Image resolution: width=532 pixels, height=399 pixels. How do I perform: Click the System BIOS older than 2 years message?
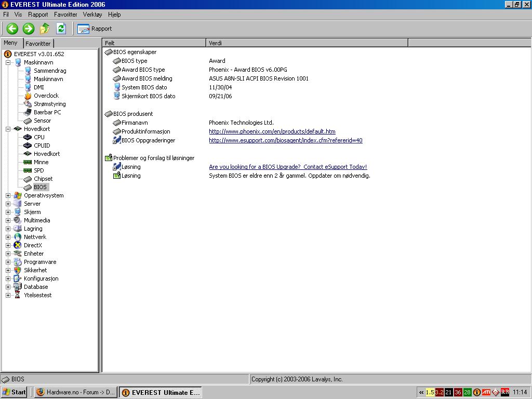(289, 176)
